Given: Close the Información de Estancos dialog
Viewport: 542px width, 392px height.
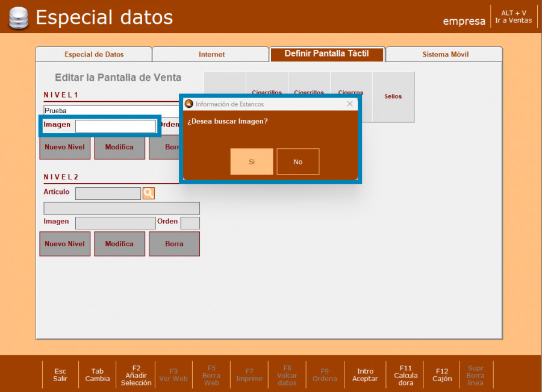Looking at the screenshot, I should 350,104.
